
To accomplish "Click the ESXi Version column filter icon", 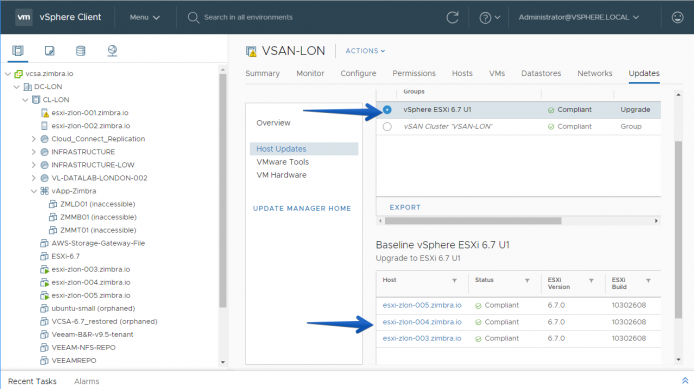I will click(591, 281).
